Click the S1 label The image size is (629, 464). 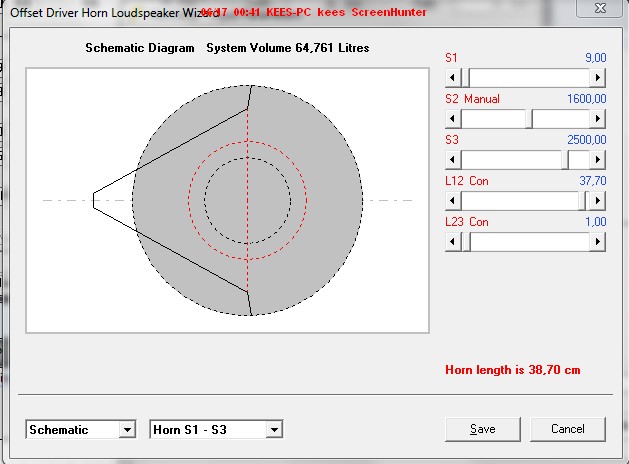(451, 58)
